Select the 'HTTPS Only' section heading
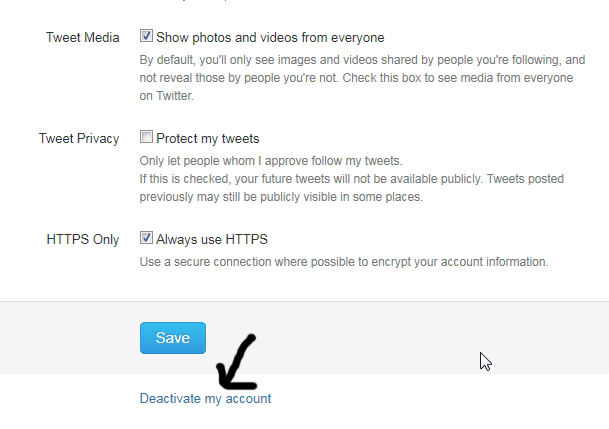This screenshot has height=429, width=609. click(83, 240)
